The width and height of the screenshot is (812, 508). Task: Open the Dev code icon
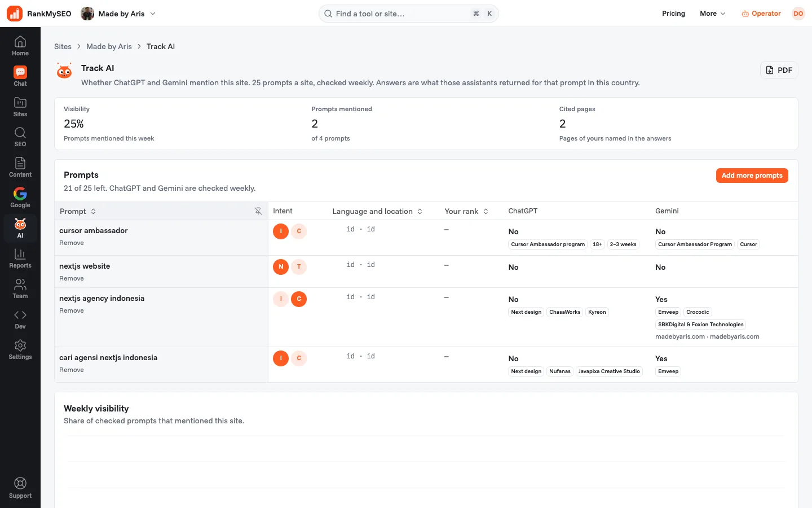(x=20, y=319)
